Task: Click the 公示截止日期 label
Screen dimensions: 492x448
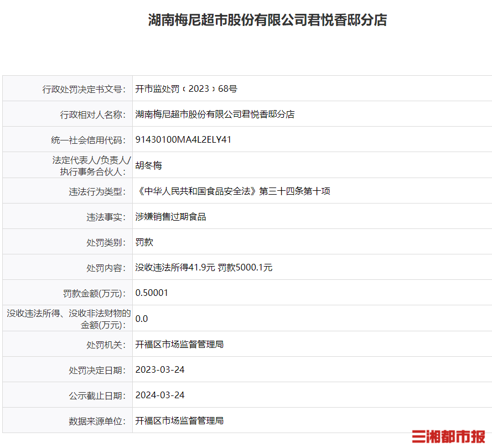Action: click(x=97, y=396)
